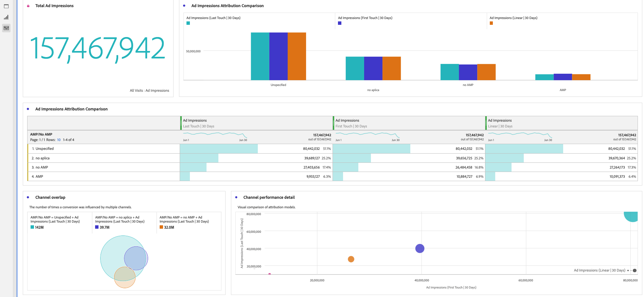644x297 pixels.
Task: Click the blue dot beside the attribution table title
Action: (x=28, y=109)
